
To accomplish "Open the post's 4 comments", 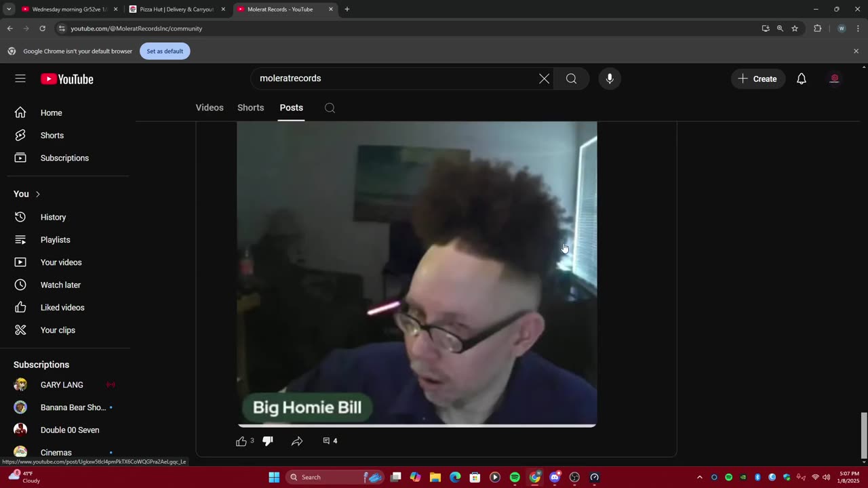I will coord(330,441).
